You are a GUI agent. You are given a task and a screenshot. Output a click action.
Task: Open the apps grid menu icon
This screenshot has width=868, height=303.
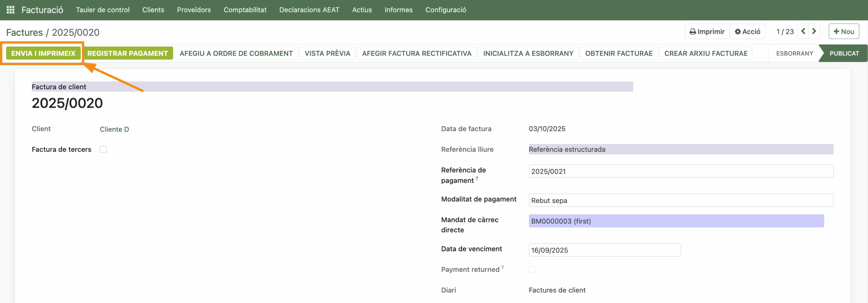[11, 10]
